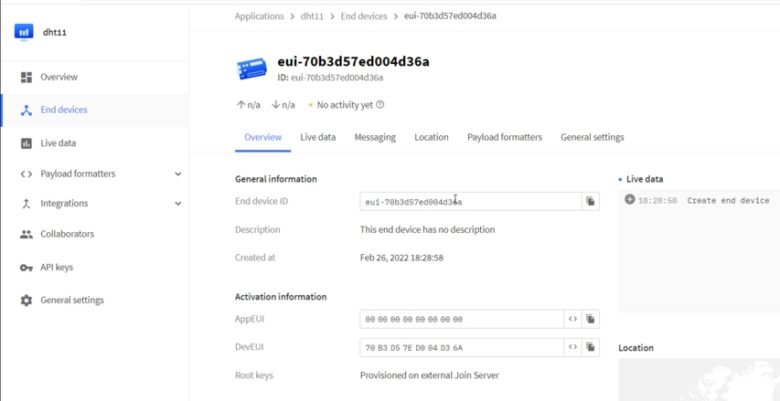The image size is (780, 401).
Task: Click the 'ID: eui-70b3d57ed004d36a' subtitle
Action: (x=330, y=78)
